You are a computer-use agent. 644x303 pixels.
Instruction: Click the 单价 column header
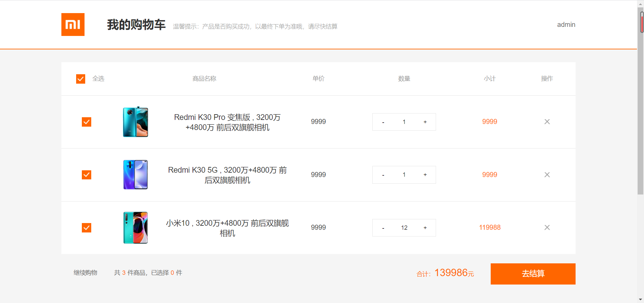click(x=318, y=79)
